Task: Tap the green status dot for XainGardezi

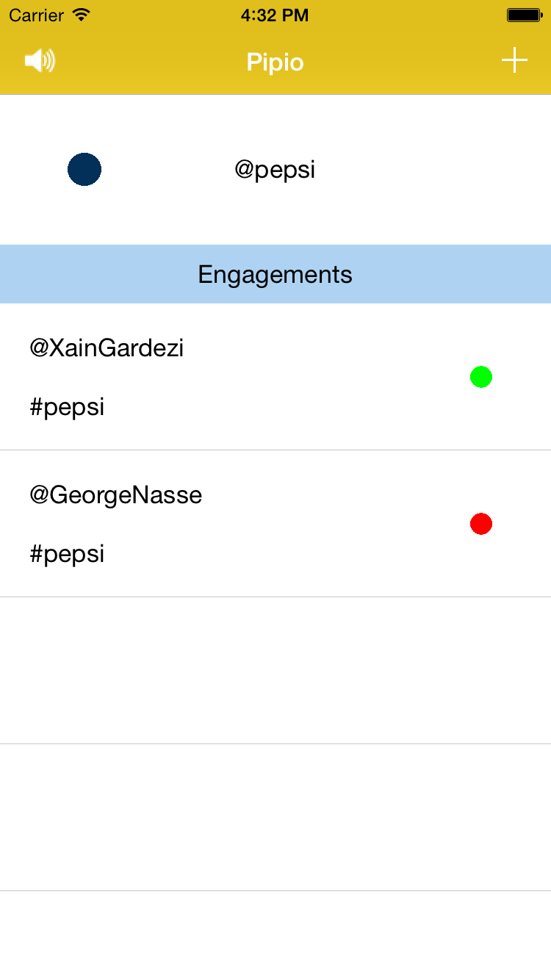Action: [x=481, y=377]
